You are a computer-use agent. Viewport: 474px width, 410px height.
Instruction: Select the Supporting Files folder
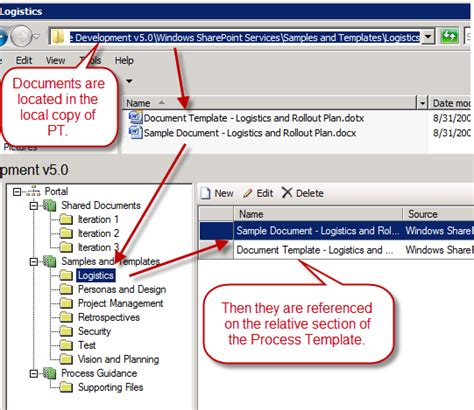pyautogui.click(x=110, y=387)
